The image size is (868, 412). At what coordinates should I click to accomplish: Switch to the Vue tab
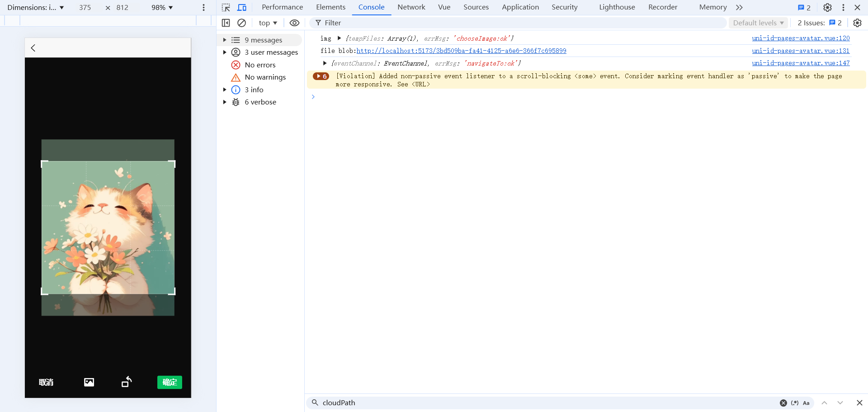click(444, 7)
